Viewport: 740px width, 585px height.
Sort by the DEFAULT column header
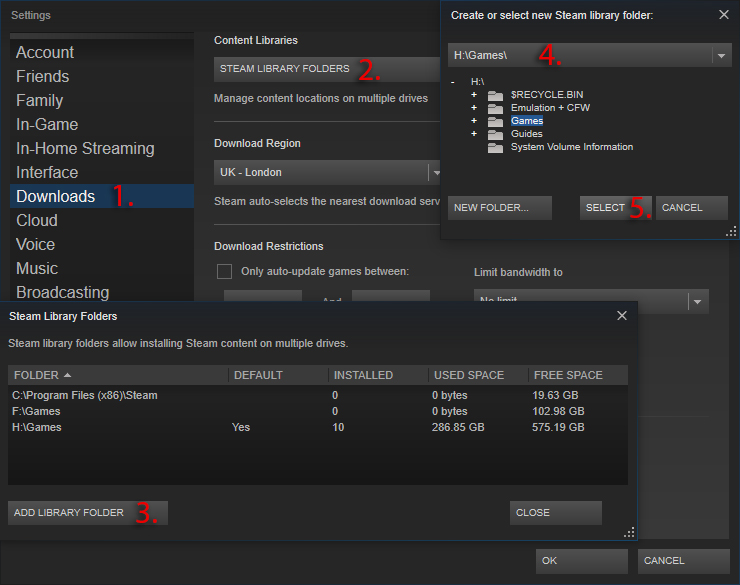278,376
